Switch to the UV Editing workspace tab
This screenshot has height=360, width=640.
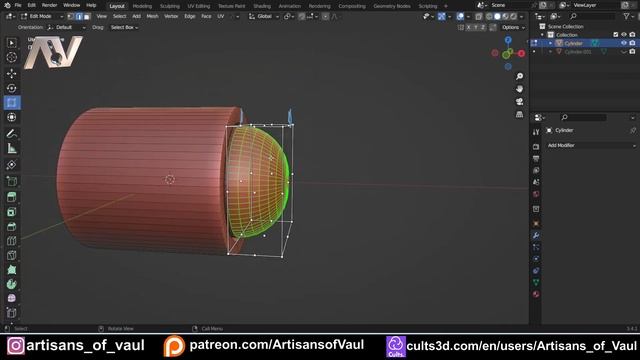coord(199,6)
